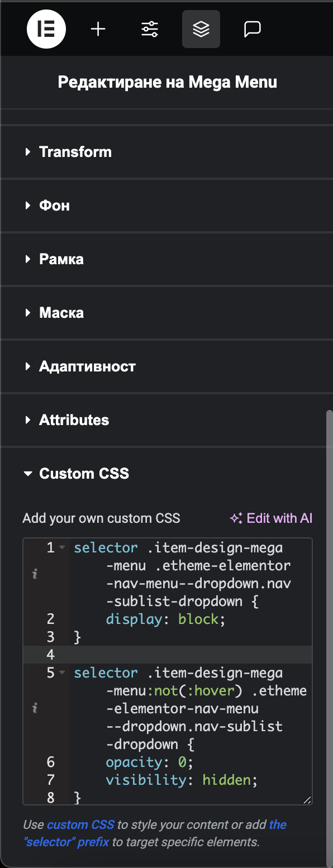Viewport: 333px width, 868px height.
Task: Expand the Рамка section
Action: [166, 259]
